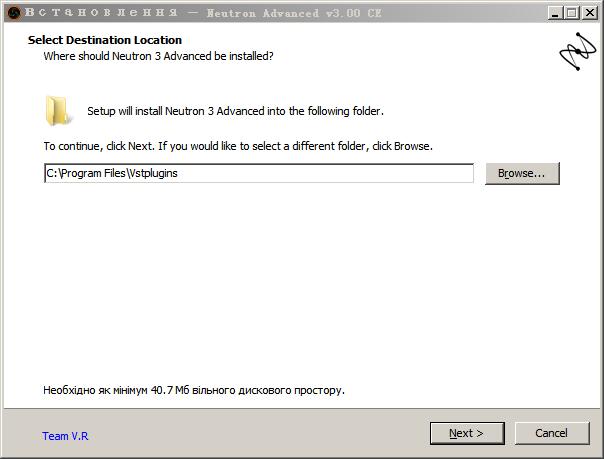Screen dimensions: 604x459
Task: Click into the destination folder path field
Action: coord(259,173)
